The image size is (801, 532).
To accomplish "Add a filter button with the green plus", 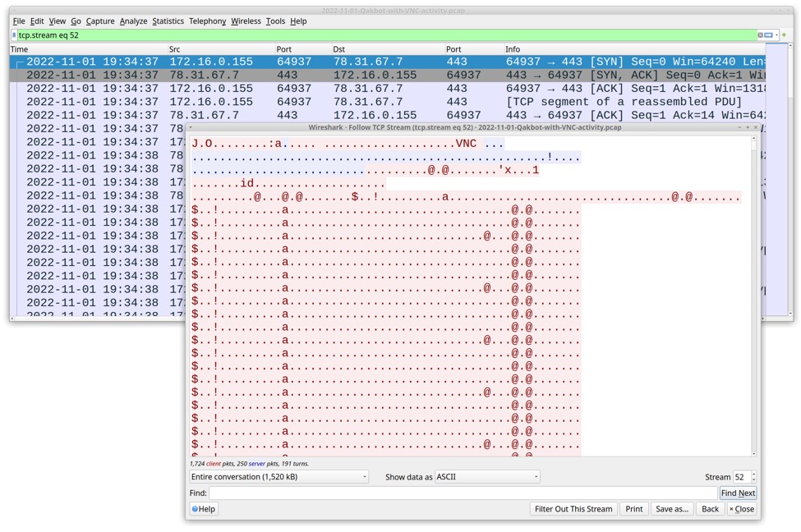I will tap(784, 35).
